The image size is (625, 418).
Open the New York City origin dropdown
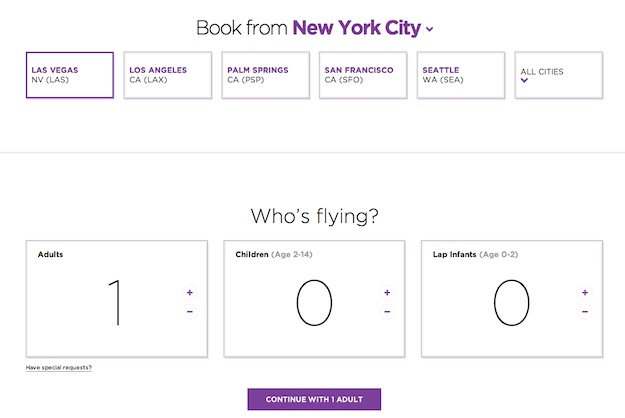click(363, 28)
